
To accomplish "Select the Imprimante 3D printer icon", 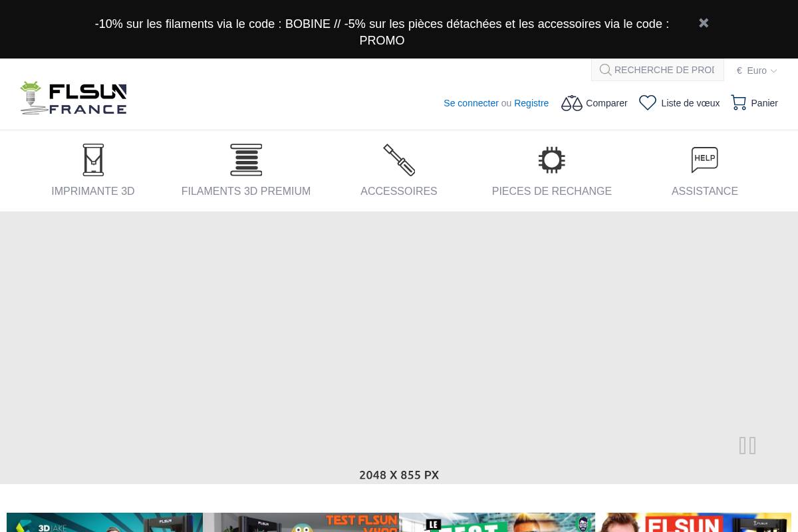I will 93,160.
